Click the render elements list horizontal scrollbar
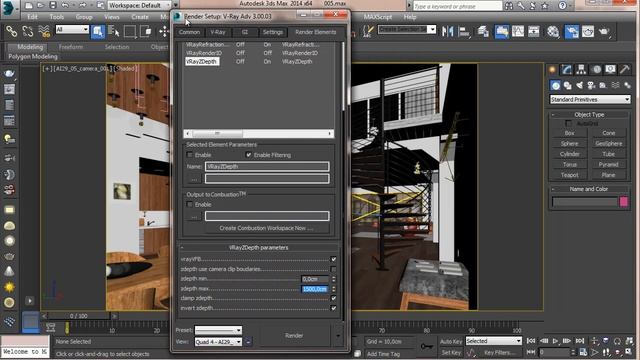 coord(259,133)
